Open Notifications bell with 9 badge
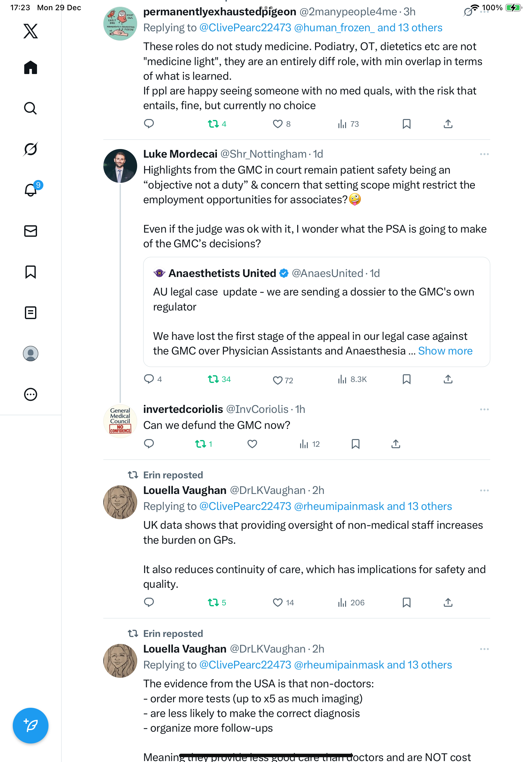 (x=31, y=190)
